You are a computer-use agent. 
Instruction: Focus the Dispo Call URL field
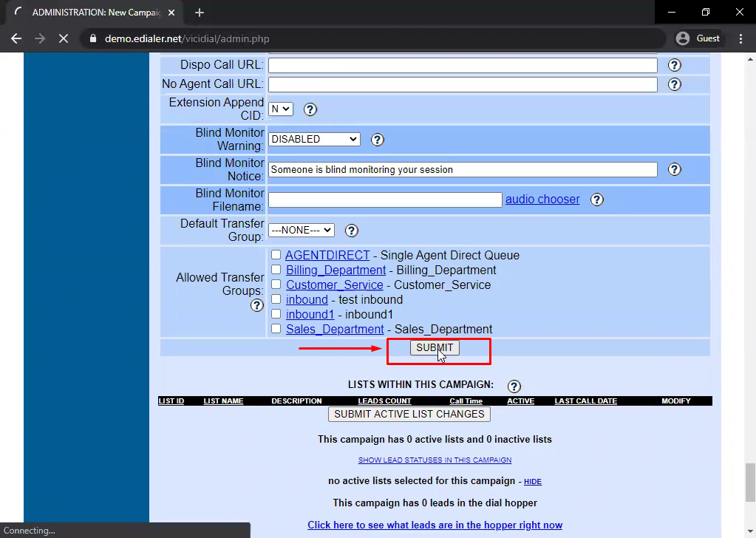pyautogui.click(x=463, y=65)
